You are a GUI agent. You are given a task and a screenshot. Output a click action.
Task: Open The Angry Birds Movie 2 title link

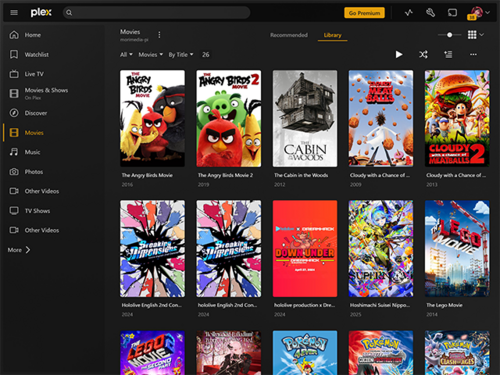(x=225, y=175)
